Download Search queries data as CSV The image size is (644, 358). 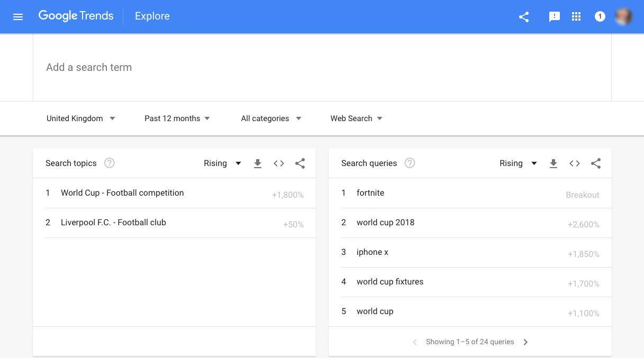click(554, 163)
